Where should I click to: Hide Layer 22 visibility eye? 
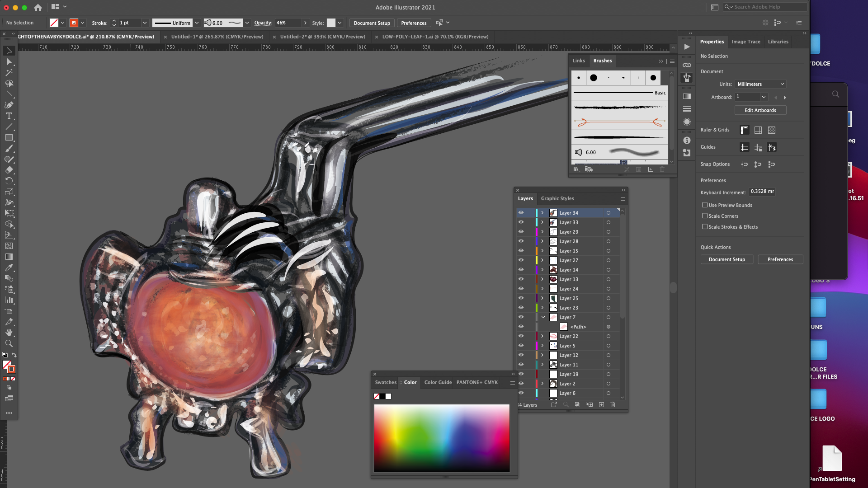(x=521, y=336)
